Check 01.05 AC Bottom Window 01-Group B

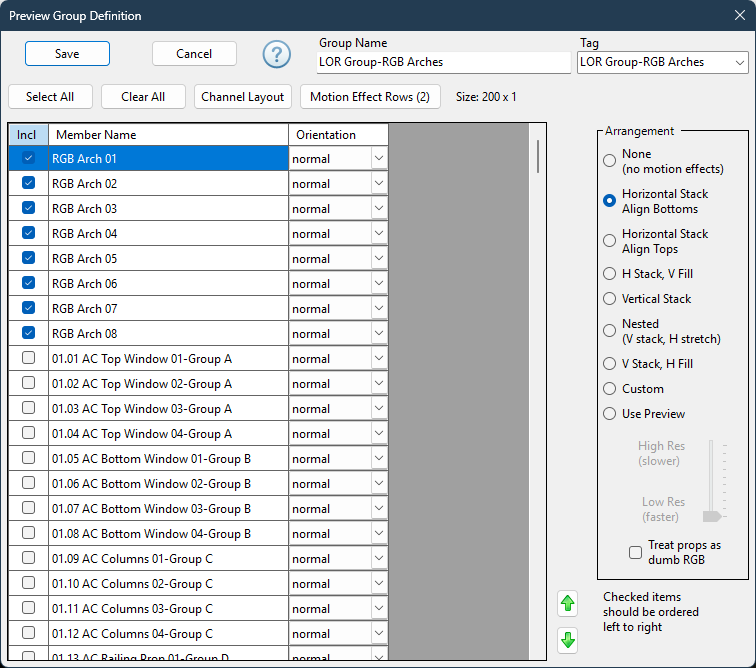pyautogui.click(x=28, y=458)
